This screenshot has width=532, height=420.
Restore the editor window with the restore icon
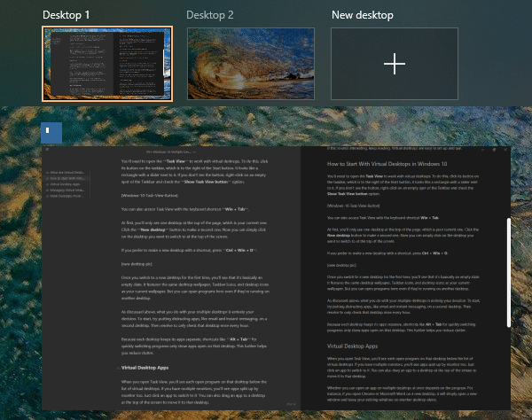[x=494, y=150]
